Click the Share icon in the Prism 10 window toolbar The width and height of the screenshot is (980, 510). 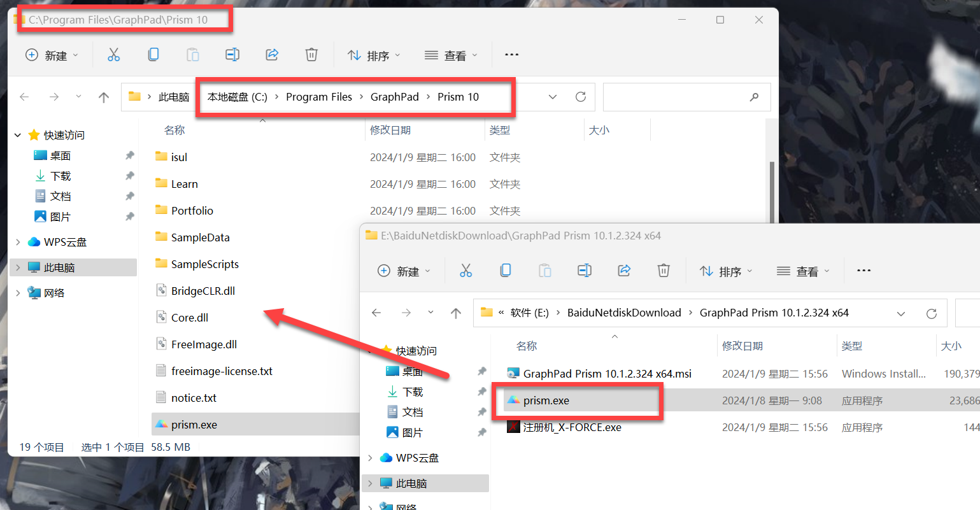click(x=272, y=55)
